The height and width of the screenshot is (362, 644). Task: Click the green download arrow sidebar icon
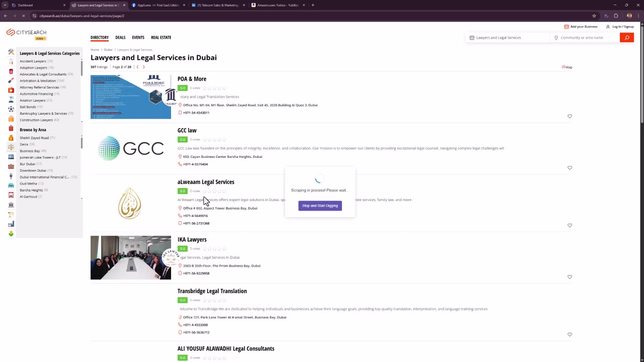pyautogui.click(x=11, y=233)
